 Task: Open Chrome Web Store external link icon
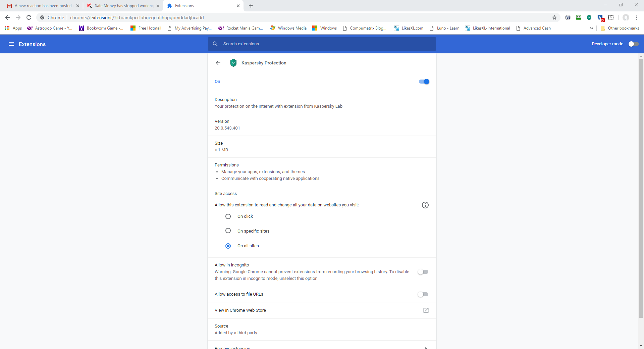426,310
